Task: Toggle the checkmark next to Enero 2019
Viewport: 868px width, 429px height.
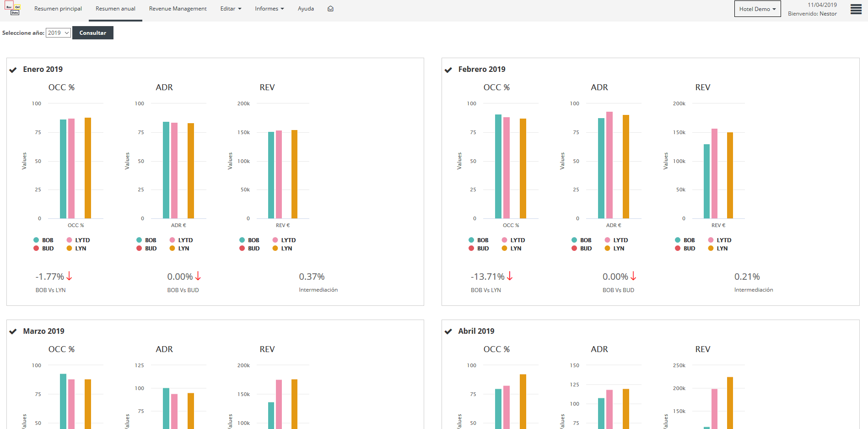Action: click(13, 69)
